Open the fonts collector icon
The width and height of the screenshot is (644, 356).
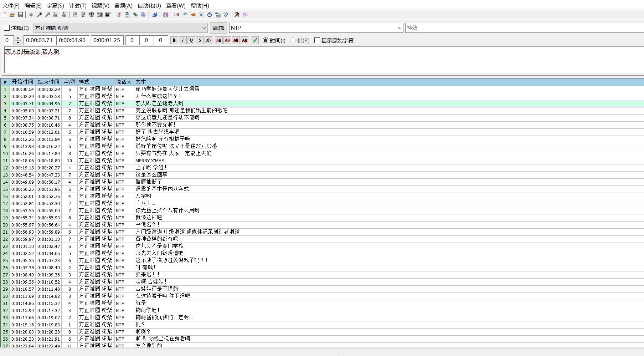(144, 15)
